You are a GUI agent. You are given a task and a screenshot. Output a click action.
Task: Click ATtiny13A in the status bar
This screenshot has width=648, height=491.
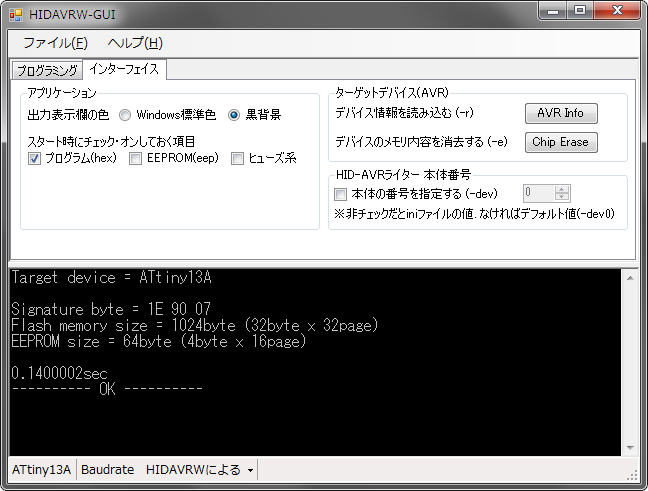pyautogui.click(x=41, y=470)
